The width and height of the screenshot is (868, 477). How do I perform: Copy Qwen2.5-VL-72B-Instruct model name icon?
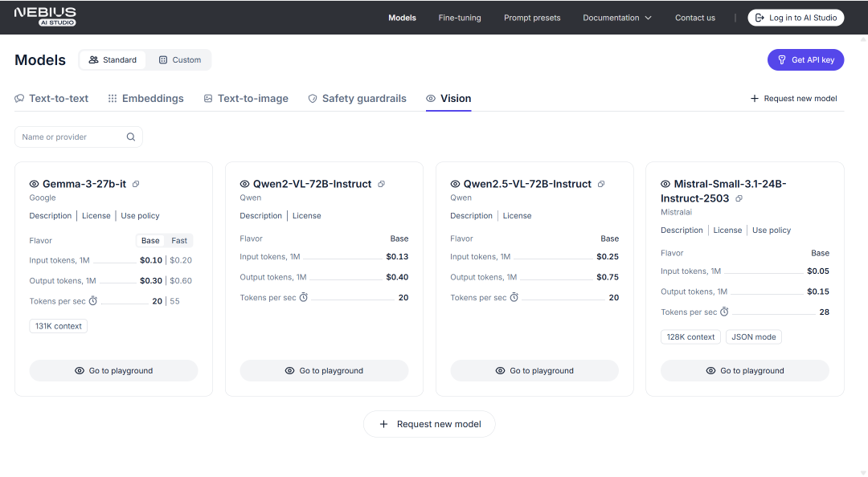tap(600, 184)
